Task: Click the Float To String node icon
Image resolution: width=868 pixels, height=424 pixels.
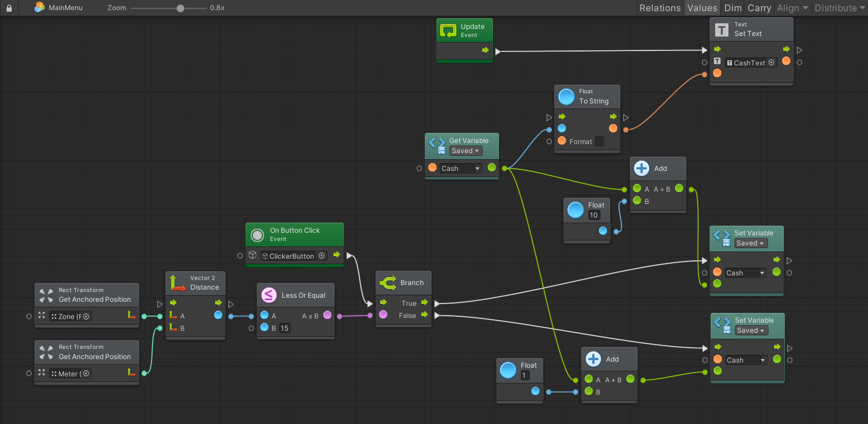Action: pyautogui.click(x=566, y=96)
